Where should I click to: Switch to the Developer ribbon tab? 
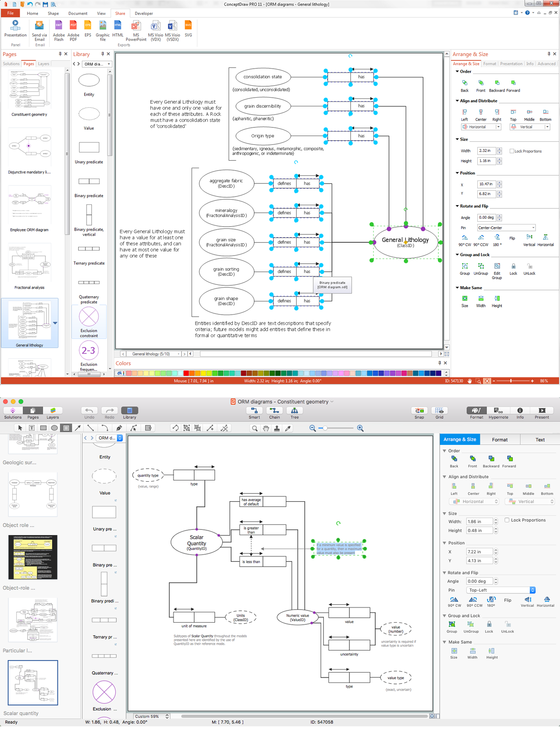click(143, 14)
